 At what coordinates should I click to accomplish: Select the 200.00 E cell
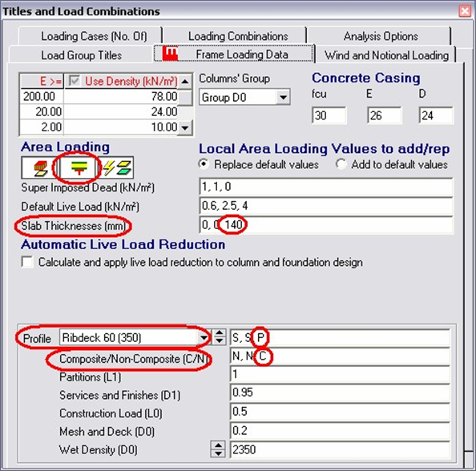[42, 97]
